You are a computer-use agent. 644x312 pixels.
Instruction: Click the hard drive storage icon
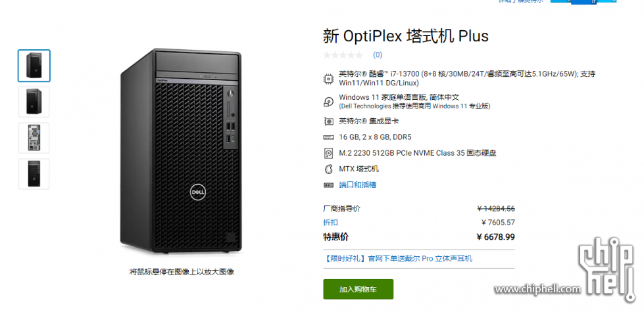(x=328, y=153)
